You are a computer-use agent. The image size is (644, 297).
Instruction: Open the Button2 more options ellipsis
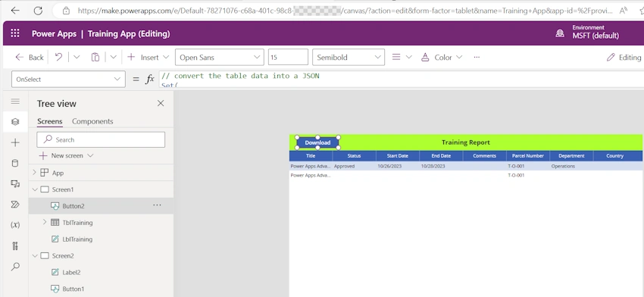pos(157,205)
